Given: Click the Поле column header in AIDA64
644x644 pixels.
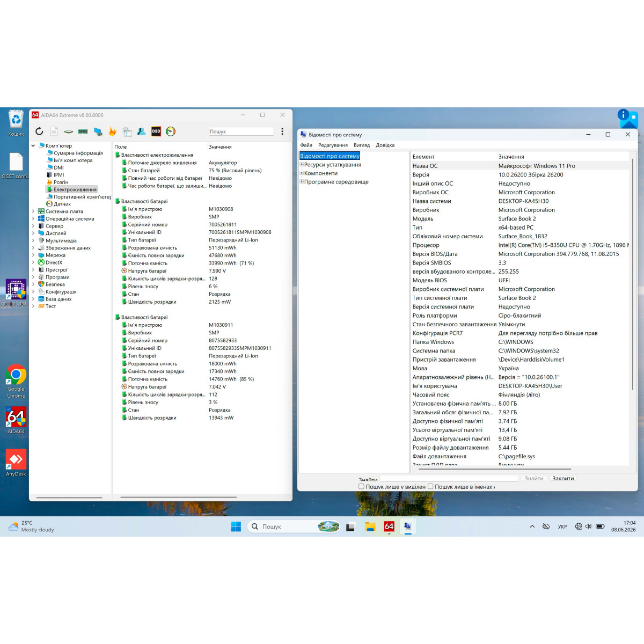Looking at the screenshot, I should (x=121, y=147).
